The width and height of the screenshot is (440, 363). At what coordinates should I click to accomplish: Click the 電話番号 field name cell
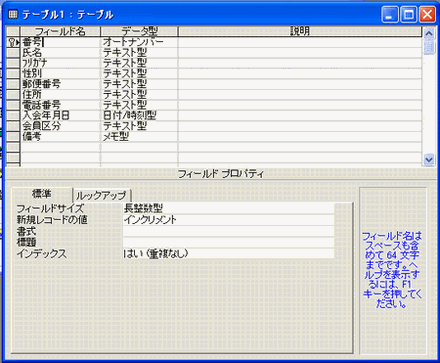coord(60,105)
